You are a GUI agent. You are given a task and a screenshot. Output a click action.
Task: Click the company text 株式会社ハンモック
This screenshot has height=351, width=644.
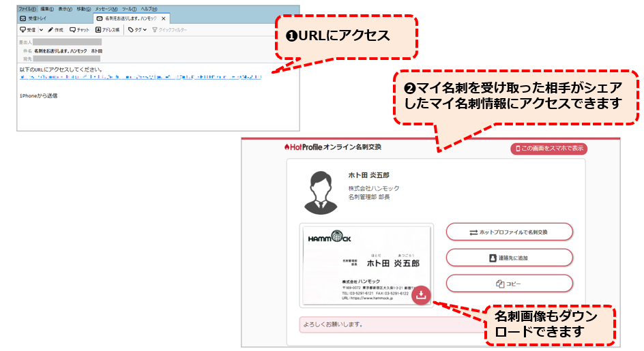[x=374, y=188]
